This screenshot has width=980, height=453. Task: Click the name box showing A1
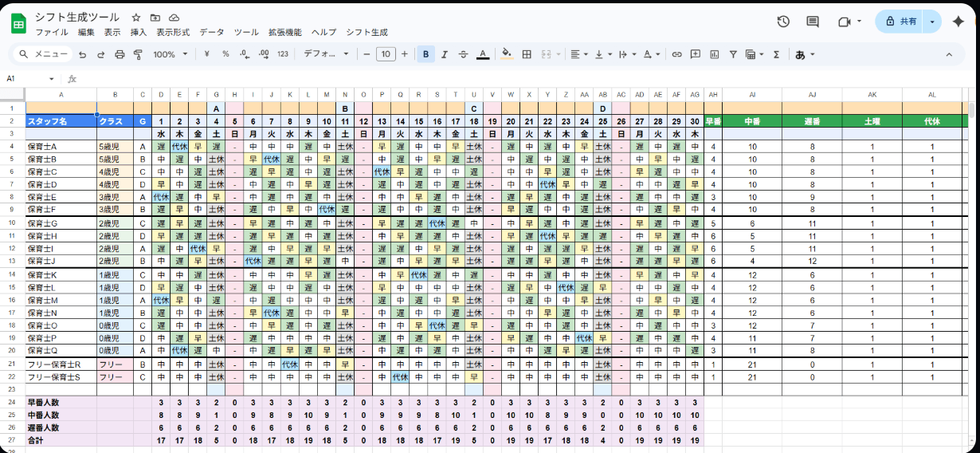(x=30, y=79)
